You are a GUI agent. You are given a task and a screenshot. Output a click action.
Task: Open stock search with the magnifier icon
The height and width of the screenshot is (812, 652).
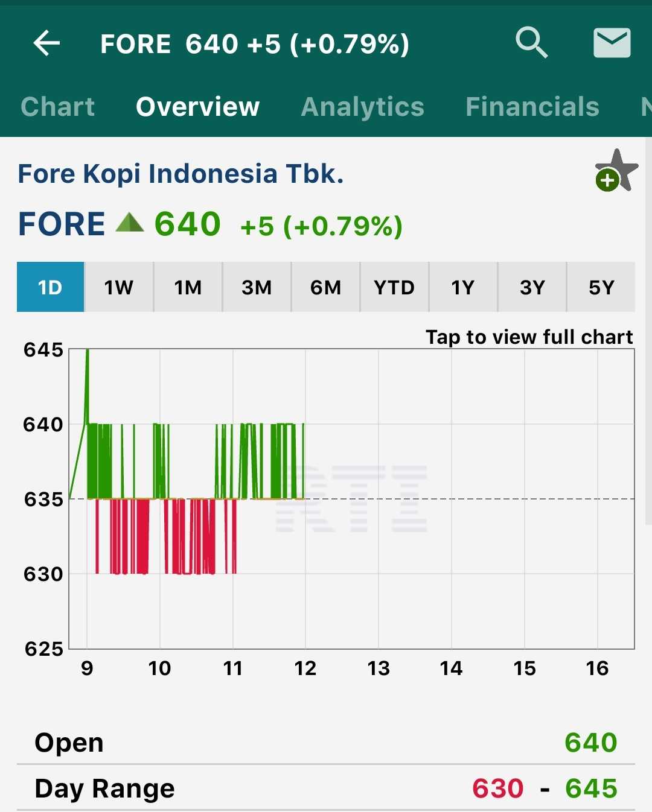tap(531, 42)
